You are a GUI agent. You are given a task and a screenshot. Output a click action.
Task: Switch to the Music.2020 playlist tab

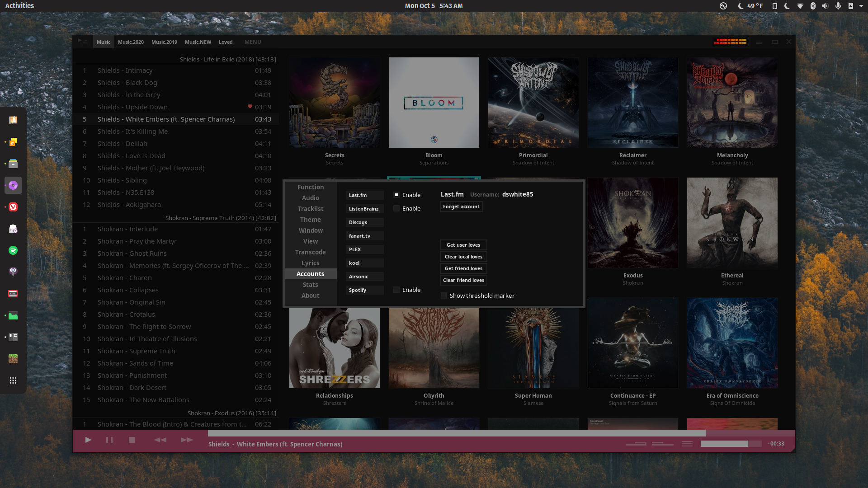tap(131, 42)
